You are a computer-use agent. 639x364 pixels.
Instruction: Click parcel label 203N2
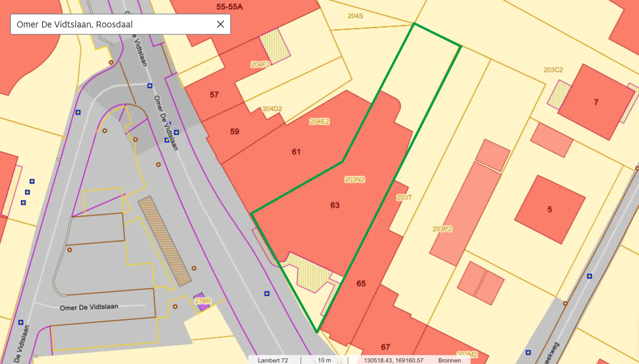click(355, 179)
